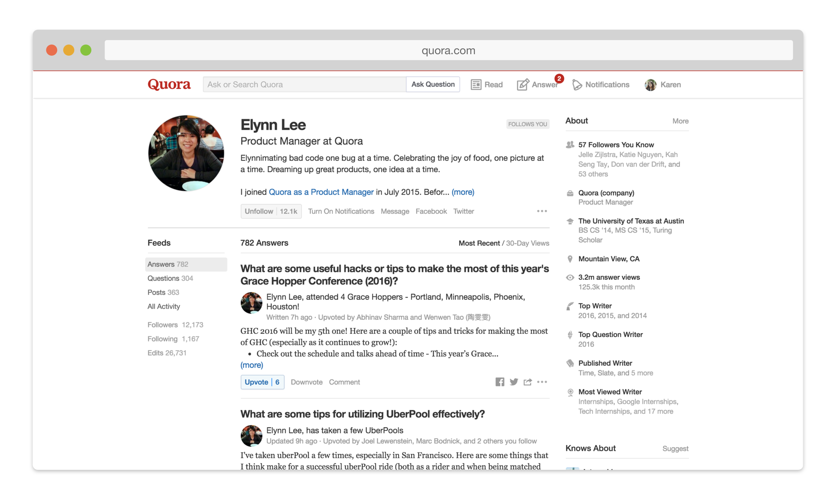Image resolution: width=836 pixels, height=504 pixels.
Task: Open the Grace Hopper Conference question
Action: 395,275
